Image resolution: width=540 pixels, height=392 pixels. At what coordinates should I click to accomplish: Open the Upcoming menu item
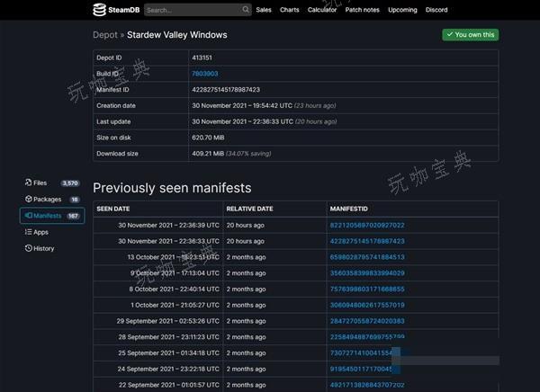[402, 10]
